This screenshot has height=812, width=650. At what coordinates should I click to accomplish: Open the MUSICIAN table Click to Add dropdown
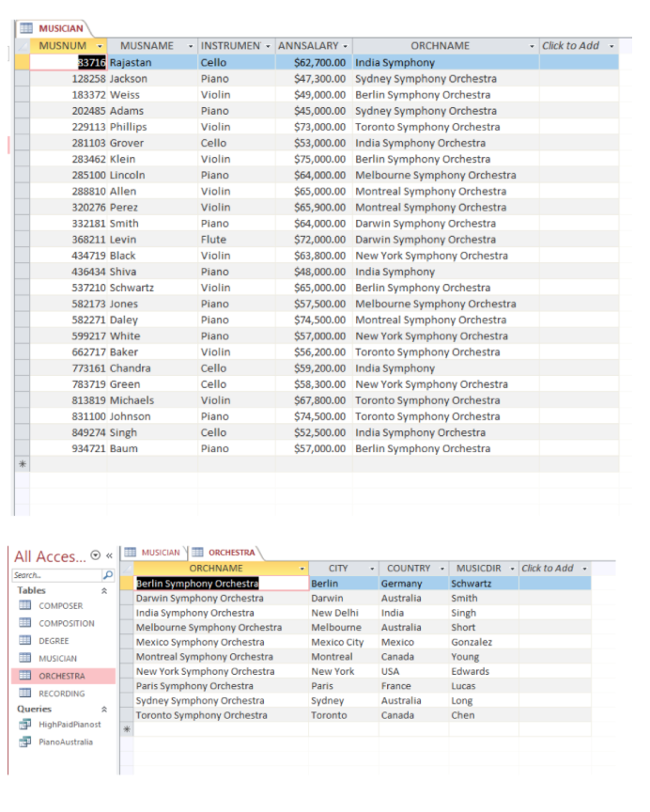[611, 46]
